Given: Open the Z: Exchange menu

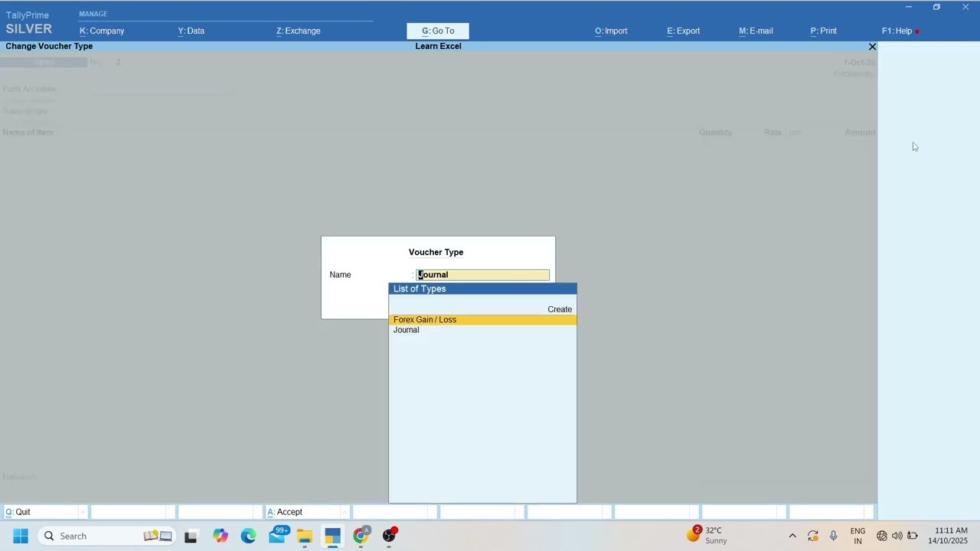Looking at the screenshot, I should (x=299, y=31).
